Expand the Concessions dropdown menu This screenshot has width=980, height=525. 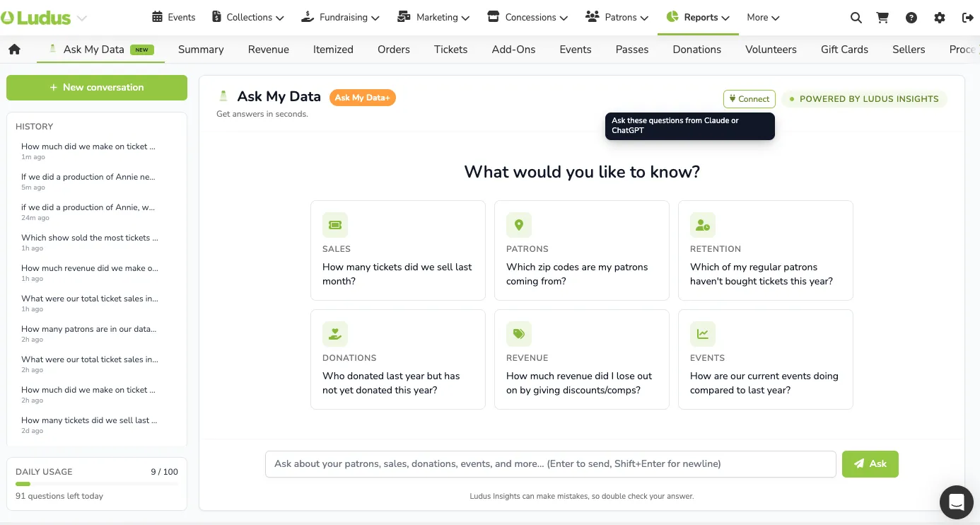[x=527, y=18]
